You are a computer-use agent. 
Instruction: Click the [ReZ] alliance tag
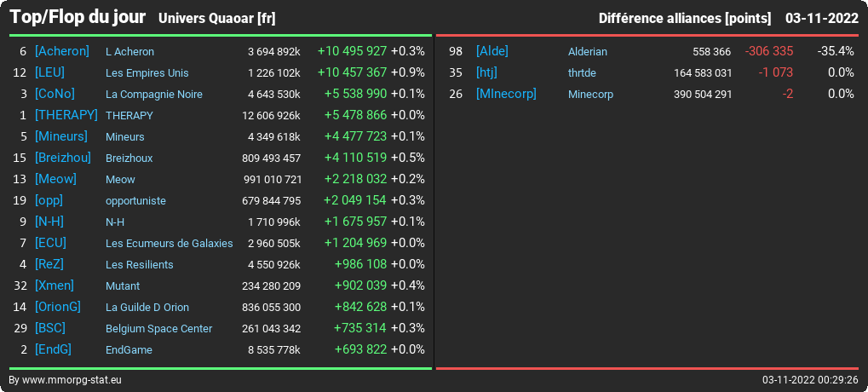[49, 265]
